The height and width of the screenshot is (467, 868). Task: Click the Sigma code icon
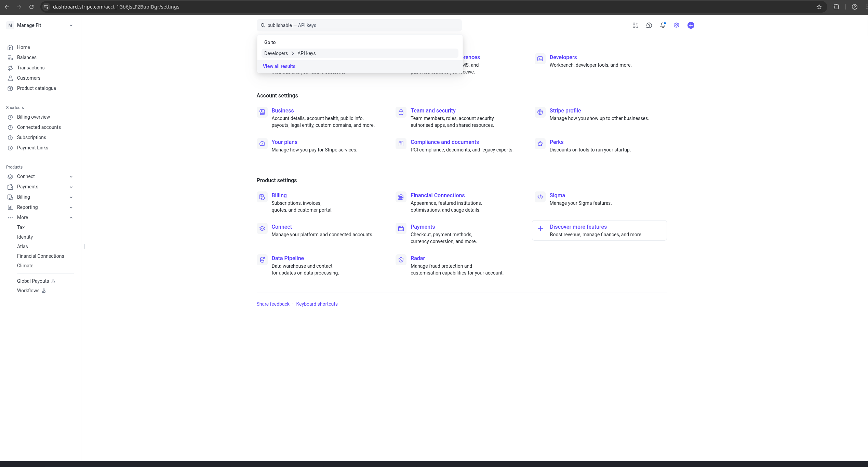540,197
